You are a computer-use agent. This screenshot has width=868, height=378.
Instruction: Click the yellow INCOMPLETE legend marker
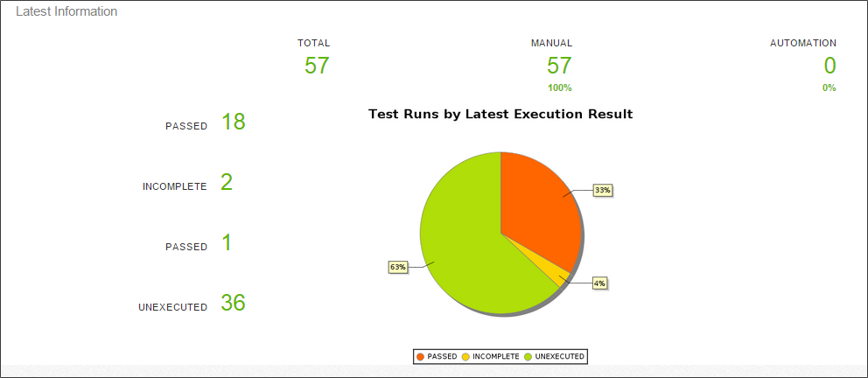pos(465,357)
